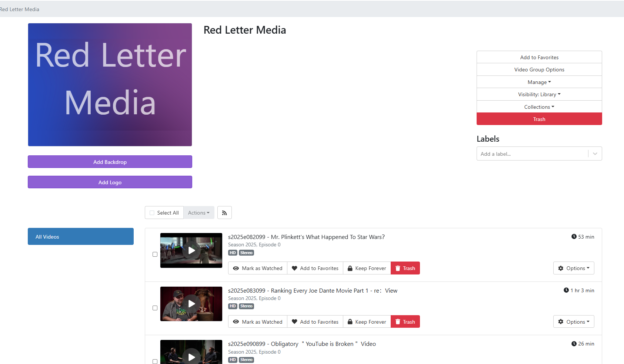This screenshot has width=624, height=364.
Task: Open the Visibility: Library dropdown
Action: (539, 94)
